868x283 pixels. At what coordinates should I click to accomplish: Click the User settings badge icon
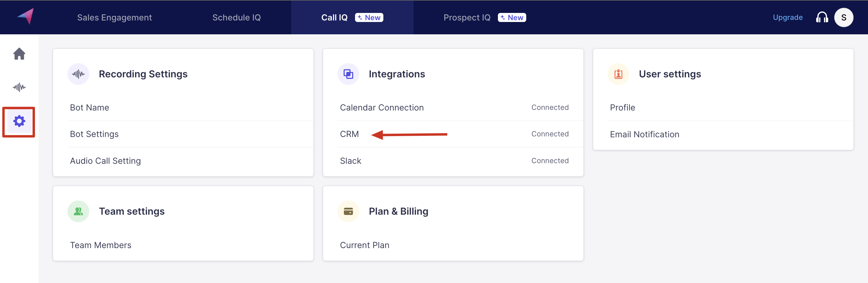coord(618,74)
